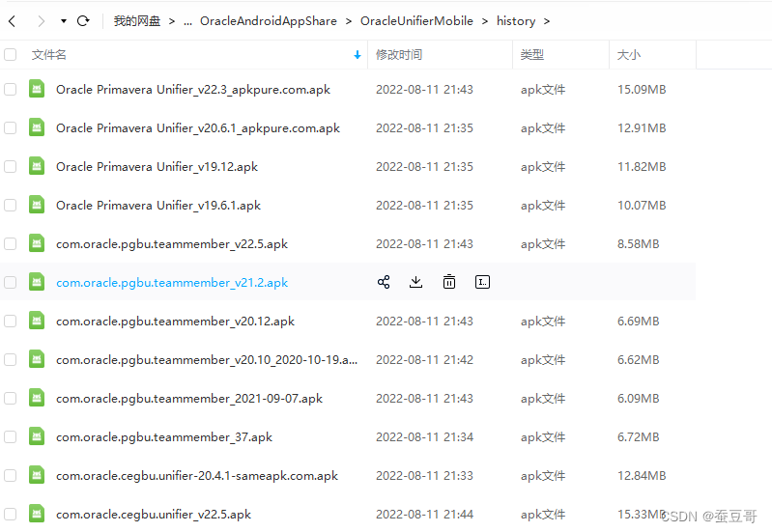
Task: Click apk icon of Unifier_v22.3_apkpure file
Action: (37, 89)
